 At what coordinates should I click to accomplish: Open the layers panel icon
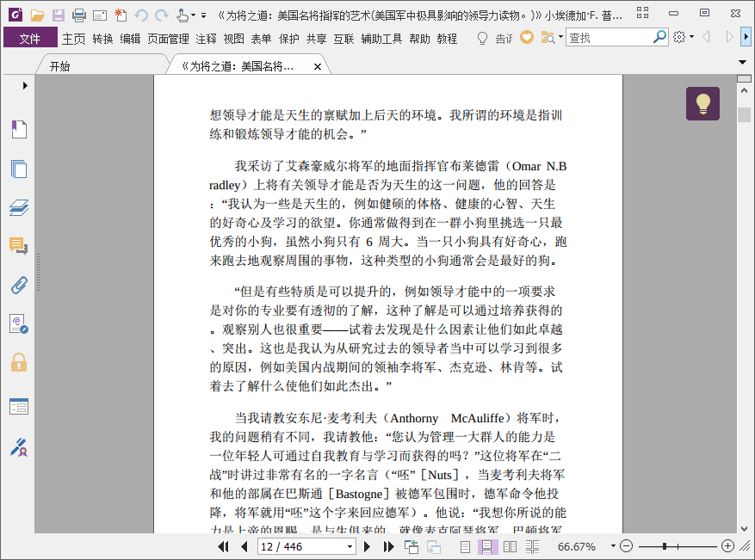point(19,207)
